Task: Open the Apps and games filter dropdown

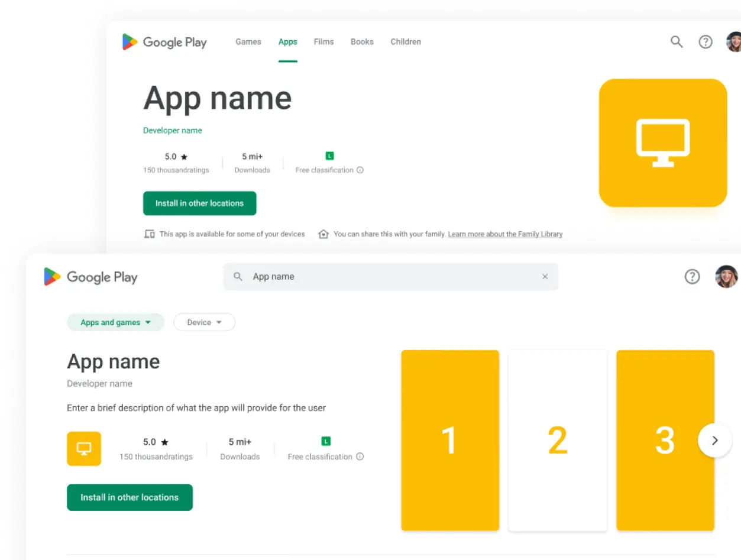Action: (115, 322)
